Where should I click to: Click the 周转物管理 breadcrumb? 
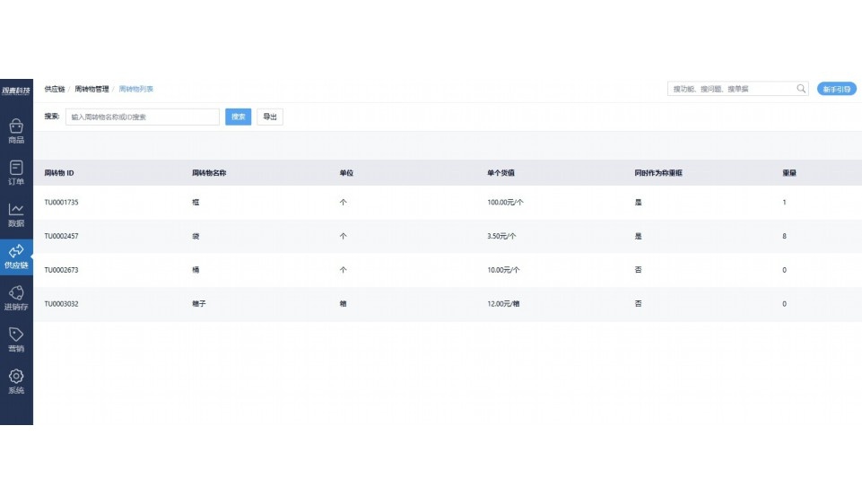pos(91,89)
